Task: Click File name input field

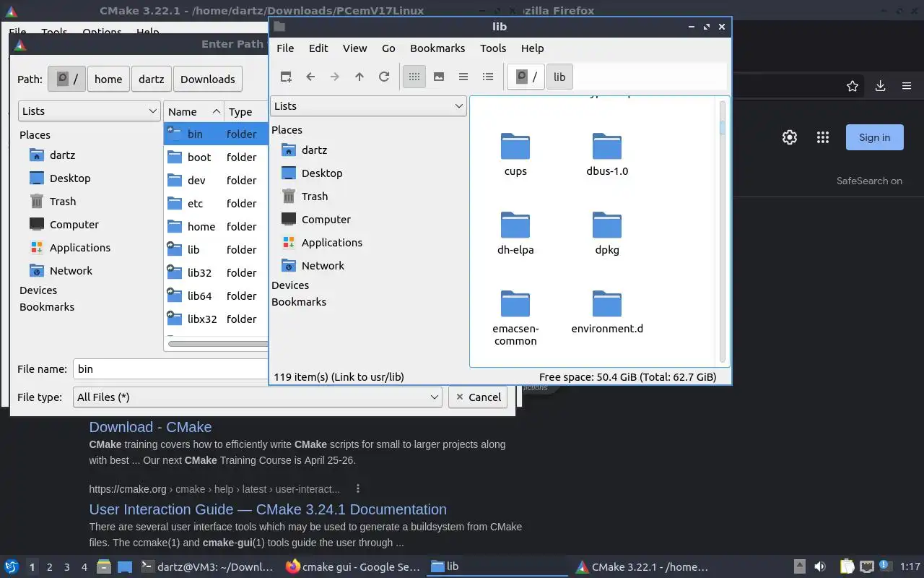Action: (170, 369)
